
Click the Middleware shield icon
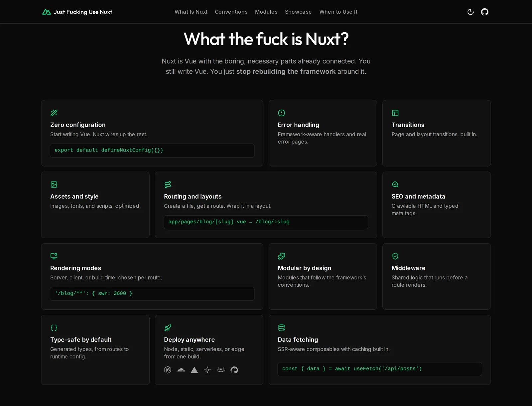coord(395,256)
